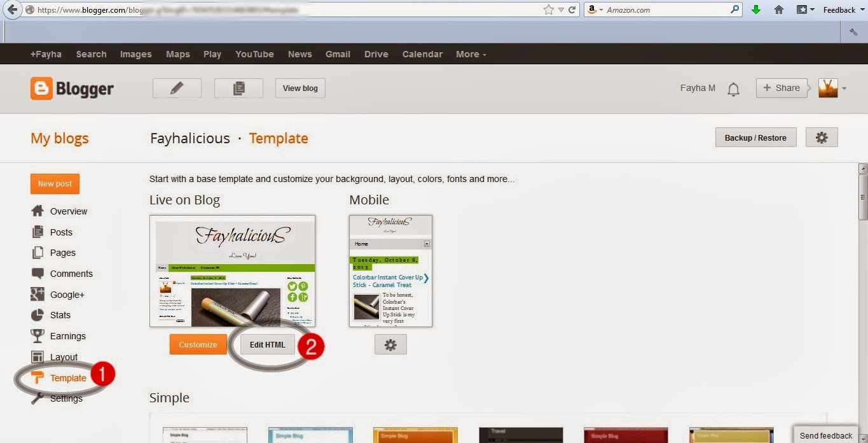Go to browser home page icon
Viewport: 868px width, 443px height.
tap(778, 10)
